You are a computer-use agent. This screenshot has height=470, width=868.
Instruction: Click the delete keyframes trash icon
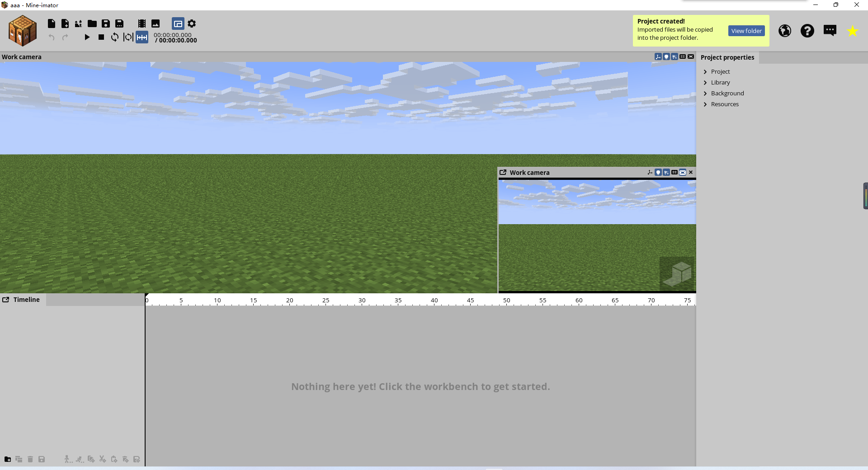click(x=125, y=459)
